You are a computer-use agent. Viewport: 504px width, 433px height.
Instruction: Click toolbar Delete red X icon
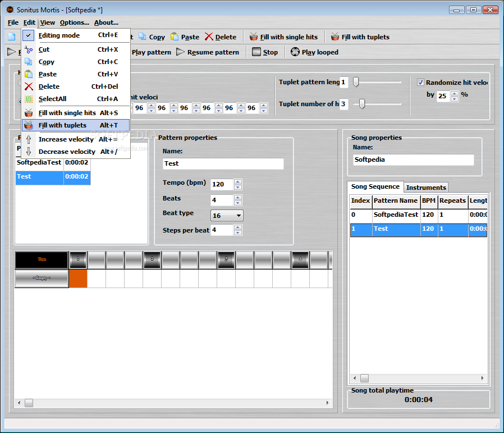tap(209, 37)
